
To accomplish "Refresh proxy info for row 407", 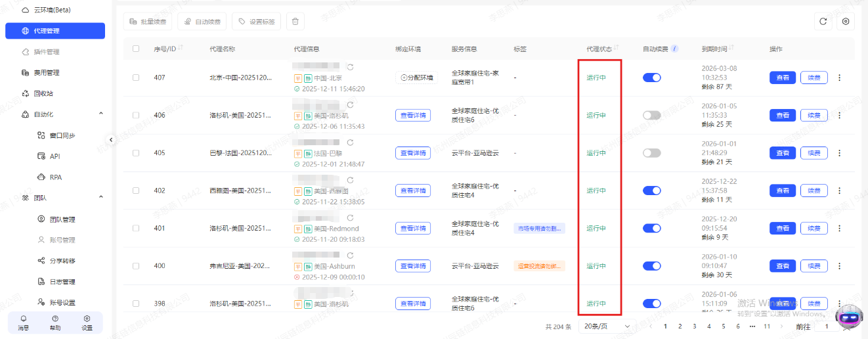I will pos(351,67).
